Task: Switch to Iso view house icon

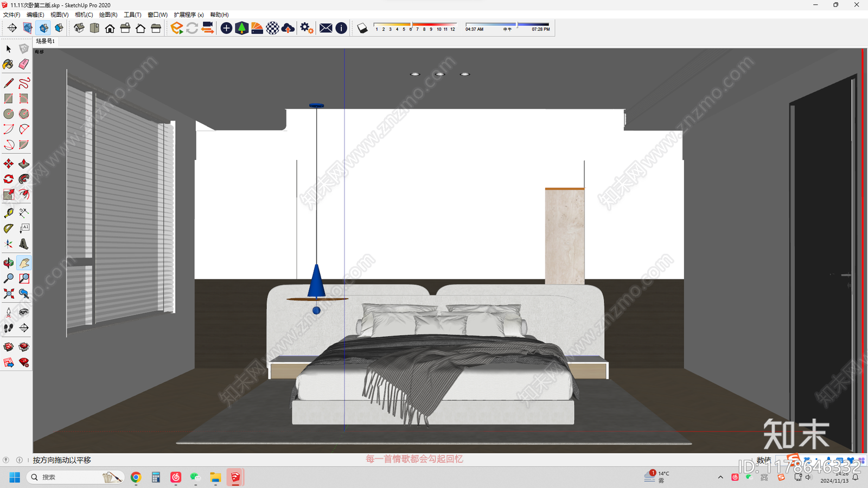Action: click(79, 28)
